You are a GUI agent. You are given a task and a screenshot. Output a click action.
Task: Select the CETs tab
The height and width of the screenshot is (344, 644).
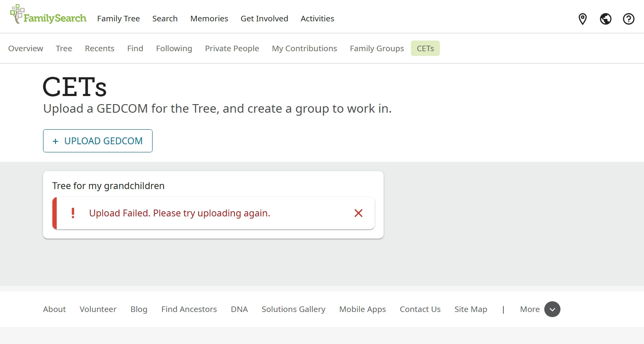point(425,48)
